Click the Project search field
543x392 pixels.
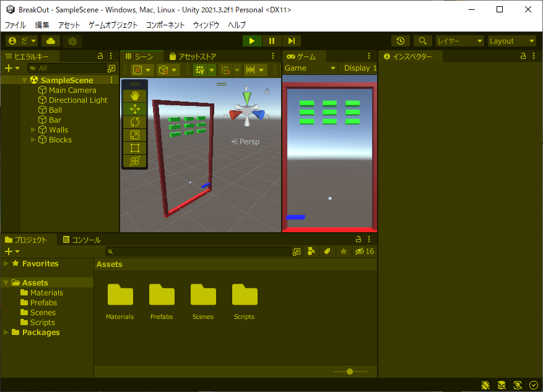(198, 252)
